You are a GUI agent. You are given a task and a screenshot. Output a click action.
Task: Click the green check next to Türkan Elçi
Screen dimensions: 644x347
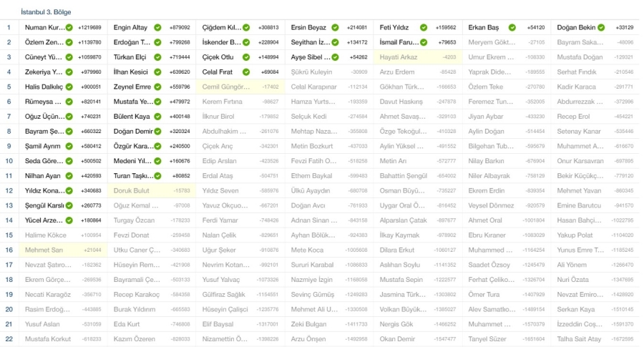(x=157, y=57)
